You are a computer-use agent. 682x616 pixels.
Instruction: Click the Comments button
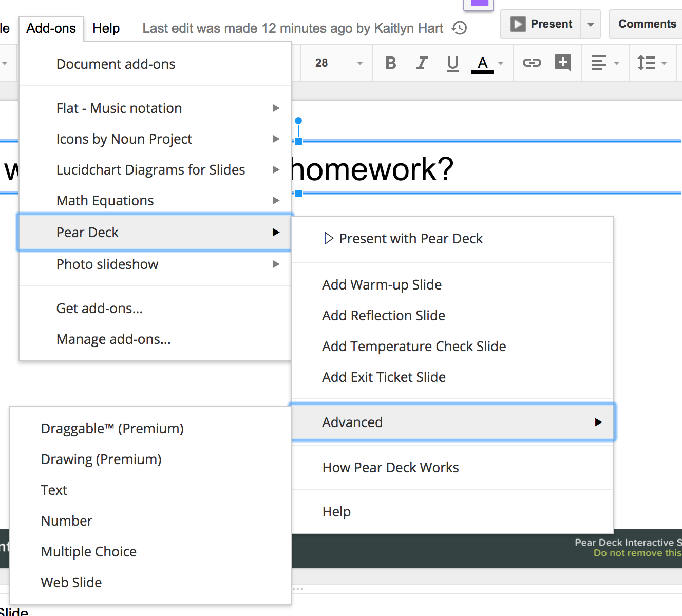tap(647, 24)
